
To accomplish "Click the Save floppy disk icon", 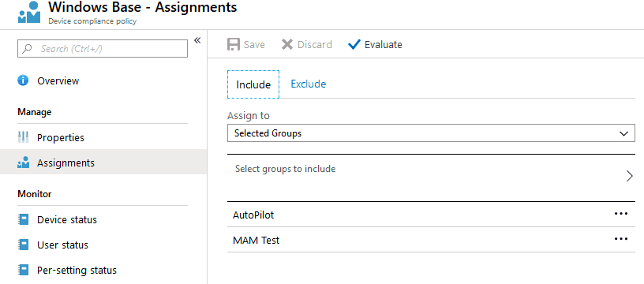I will pyautogui.click(x=234, y=44).
